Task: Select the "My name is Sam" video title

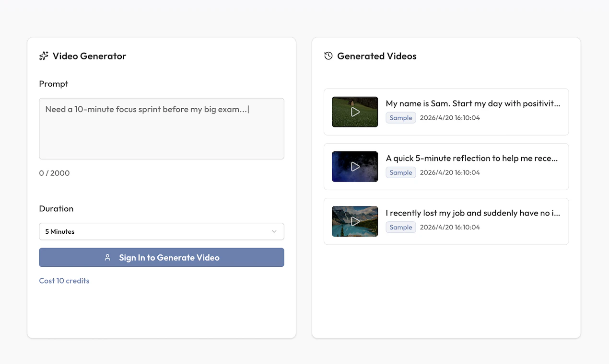Action: (472, 103)
